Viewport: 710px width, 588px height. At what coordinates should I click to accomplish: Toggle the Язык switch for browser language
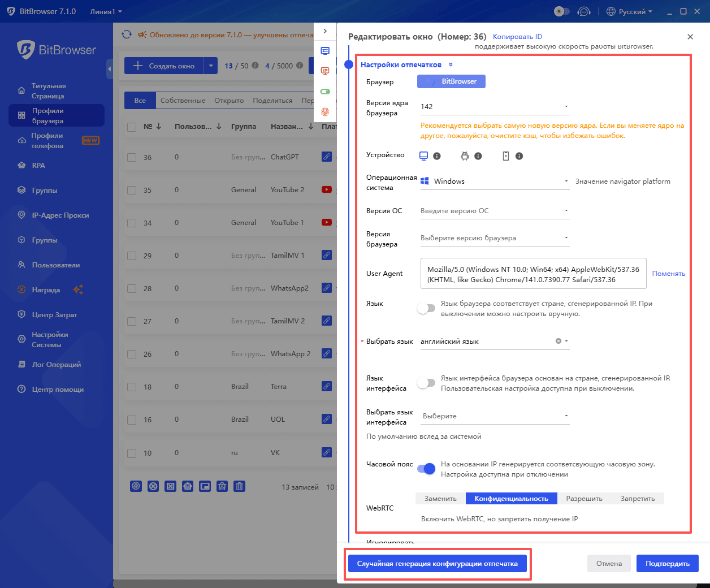(x=427, y=308)
